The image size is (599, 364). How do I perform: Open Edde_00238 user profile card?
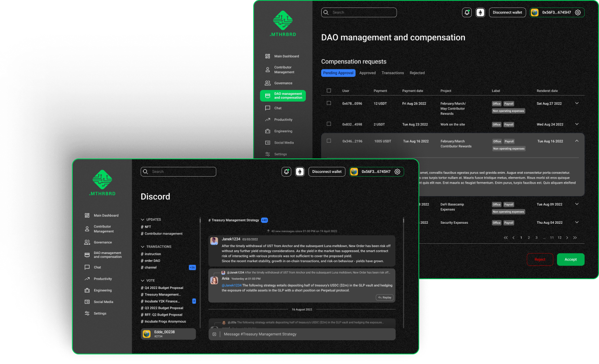point(168,334)
